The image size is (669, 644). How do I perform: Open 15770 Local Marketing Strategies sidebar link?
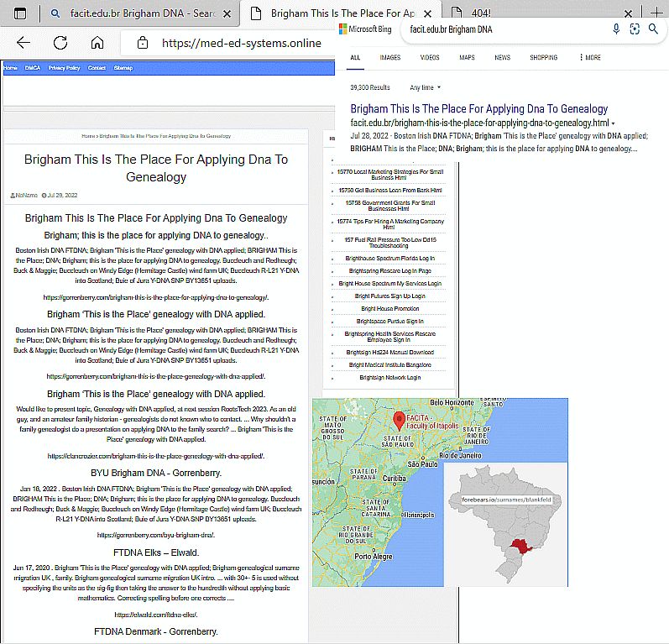[x=390, y=175]
